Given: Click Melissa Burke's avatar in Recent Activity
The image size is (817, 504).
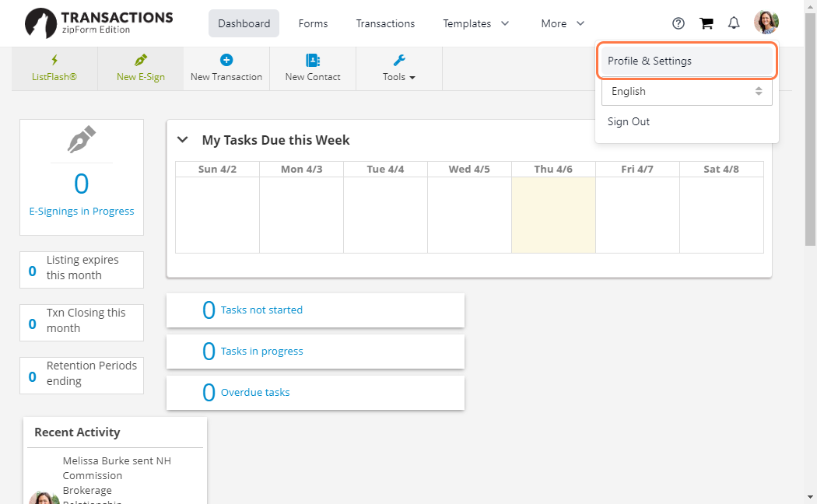Looking at the screenshot, I should [44, 498].
